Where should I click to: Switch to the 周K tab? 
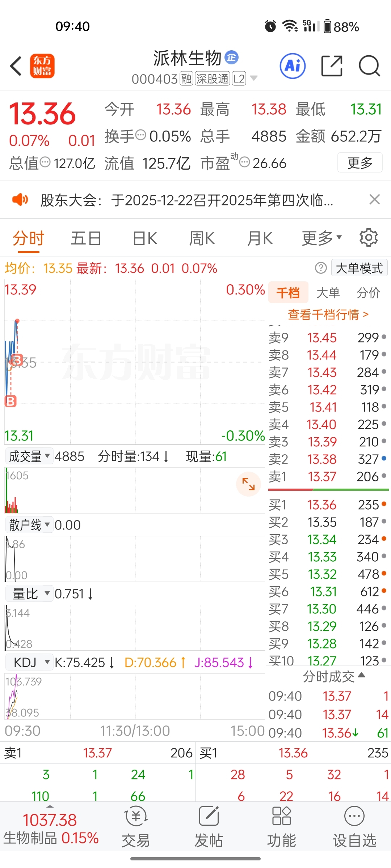pos(202,238)
